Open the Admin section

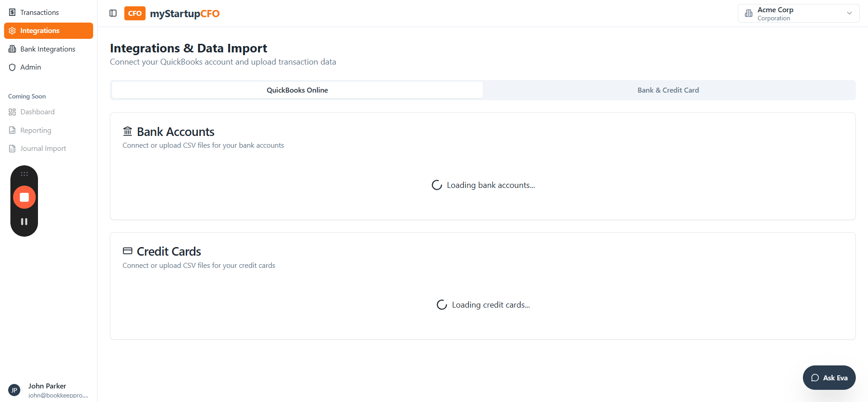tap(30, 67)
